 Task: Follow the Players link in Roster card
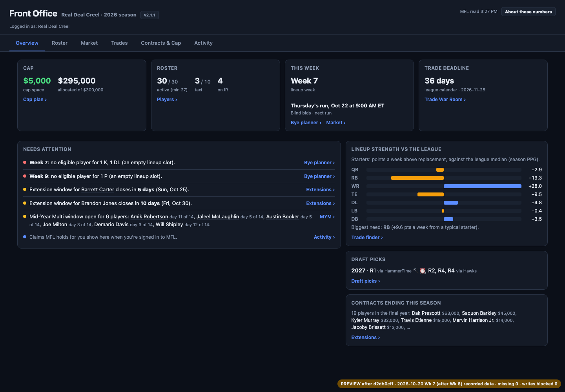click(167, 100)
